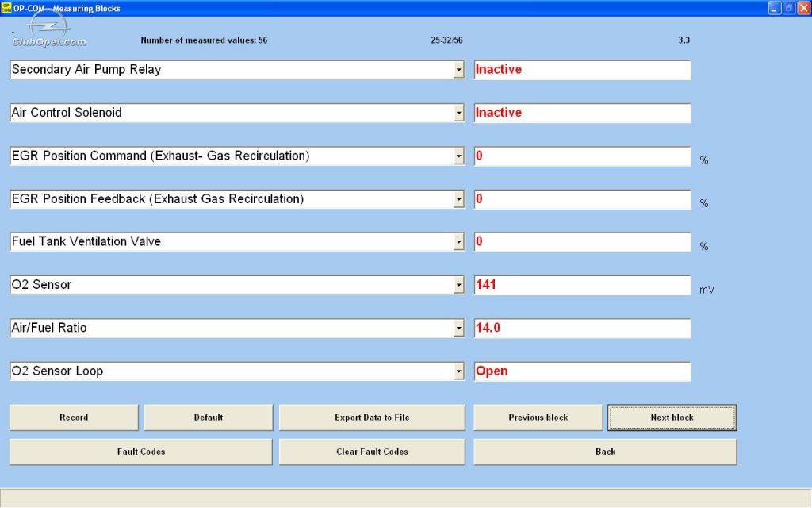Click the O2 Sensor Loop Open value field

[x=583, y=371]
